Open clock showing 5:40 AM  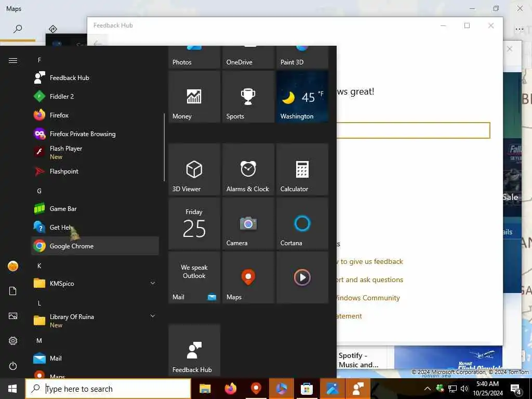coord(487,389)
